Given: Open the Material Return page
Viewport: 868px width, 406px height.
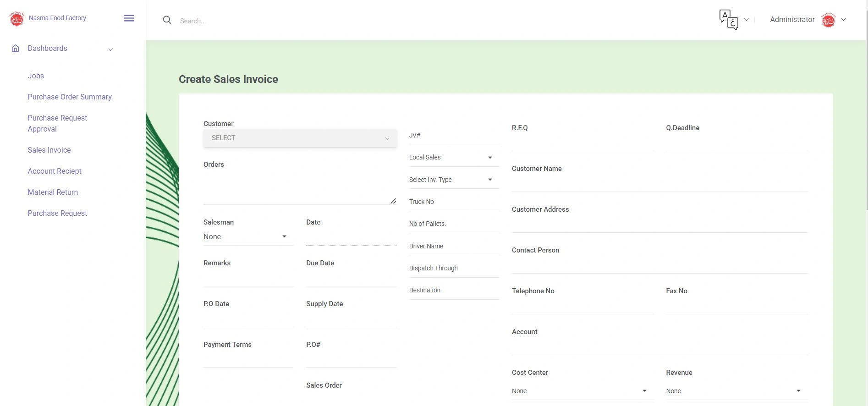Looking at the screenshot, I should (x=53, y=192).
